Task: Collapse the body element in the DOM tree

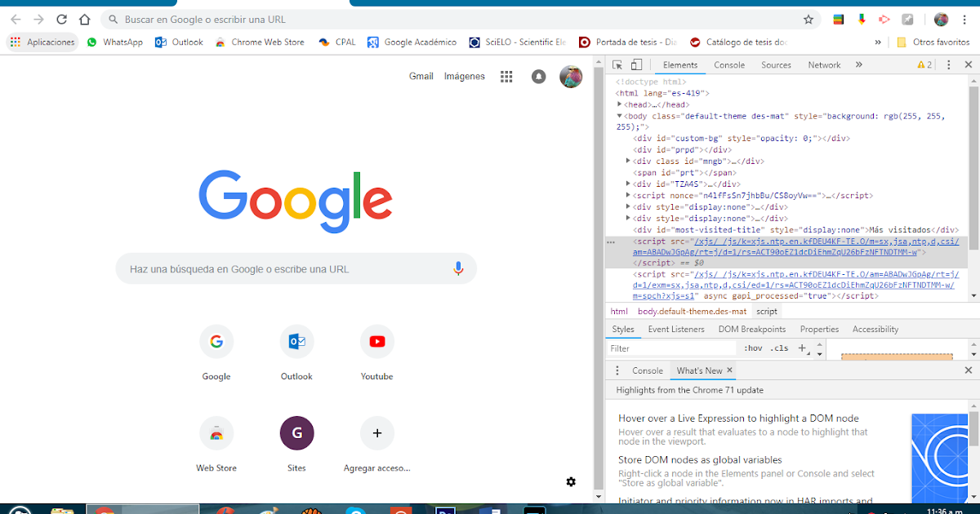Action: pos(618,115)
